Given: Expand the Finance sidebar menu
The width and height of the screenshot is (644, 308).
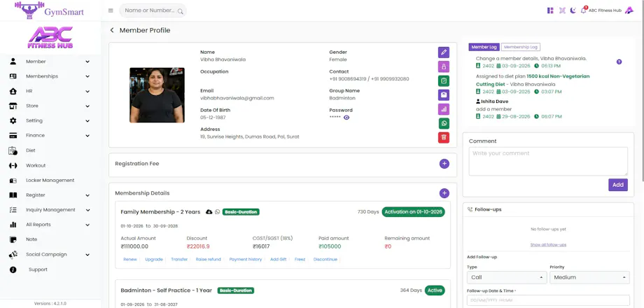Looking at the screenshot, I should tap(50, 136).
